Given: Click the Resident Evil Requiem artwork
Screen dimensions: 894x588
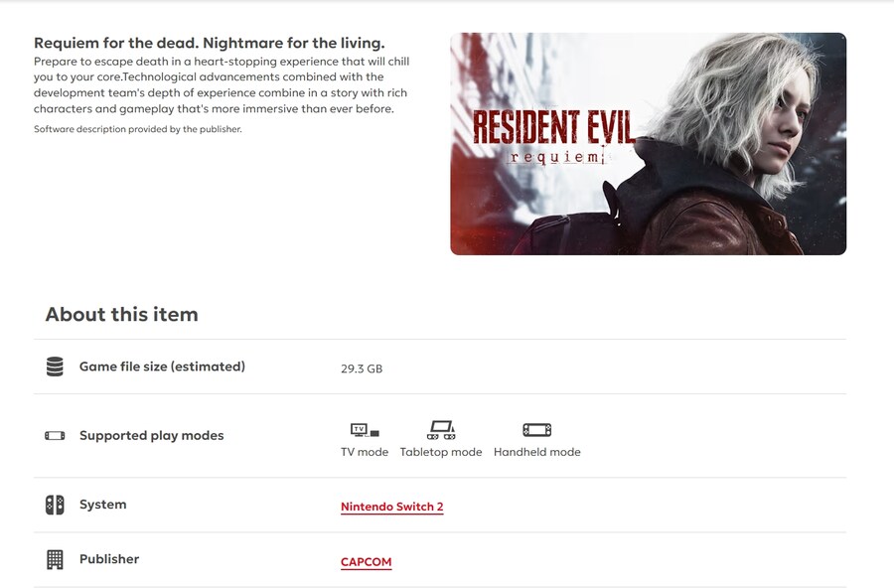Looking at the screenshot, I should click(649, 144).
